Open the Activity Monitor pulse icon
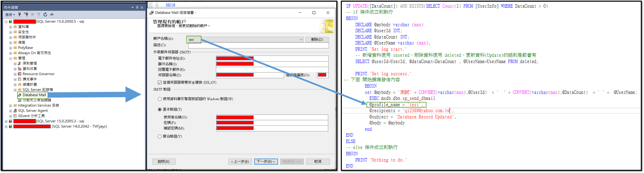This screenshot has height=173, width=644. click(52, 15)
